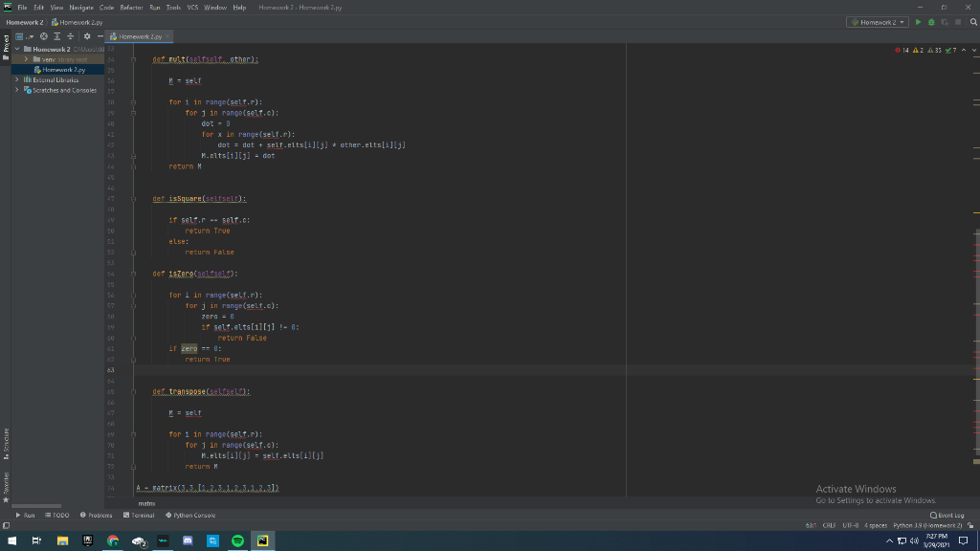The height and width of the screenshot is (551, 980).
Task: Open the Problems view
Action: (99, 515)
